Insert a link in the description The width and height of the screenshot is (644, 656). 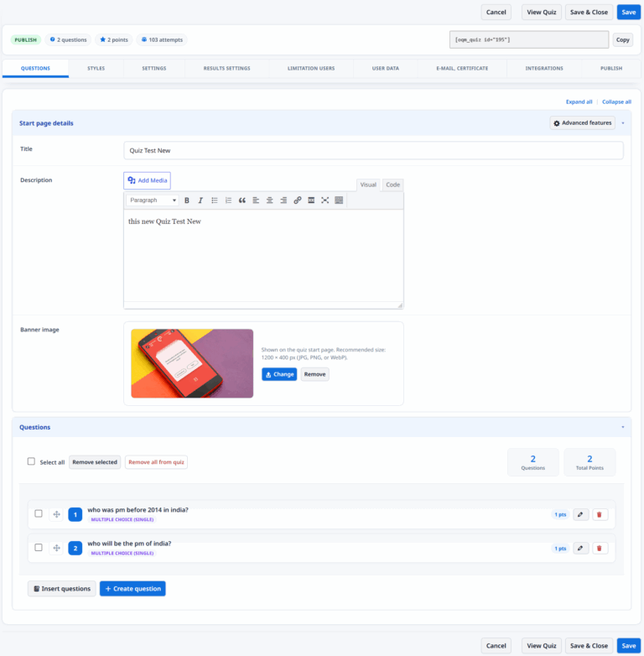click(298, 200)
